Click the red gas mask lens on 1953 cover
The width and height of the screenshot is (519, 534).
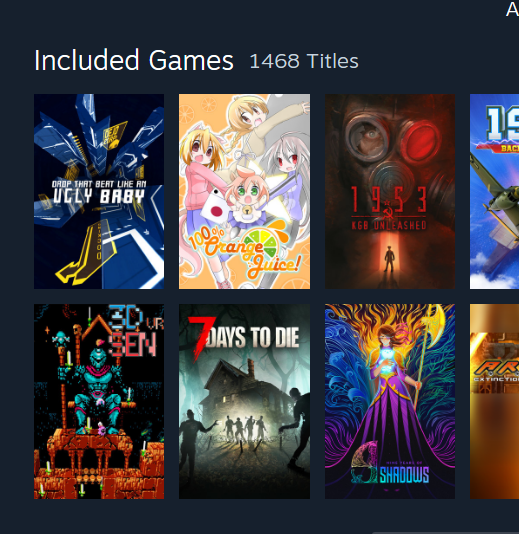(422, 140)
